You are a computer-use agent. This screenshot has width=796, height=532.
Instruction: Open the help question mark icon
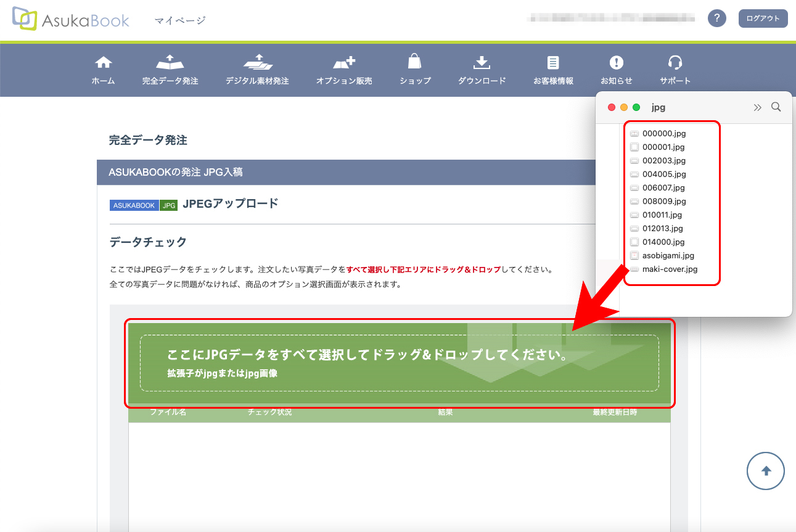pyautogui.click(x=716, y=18)
